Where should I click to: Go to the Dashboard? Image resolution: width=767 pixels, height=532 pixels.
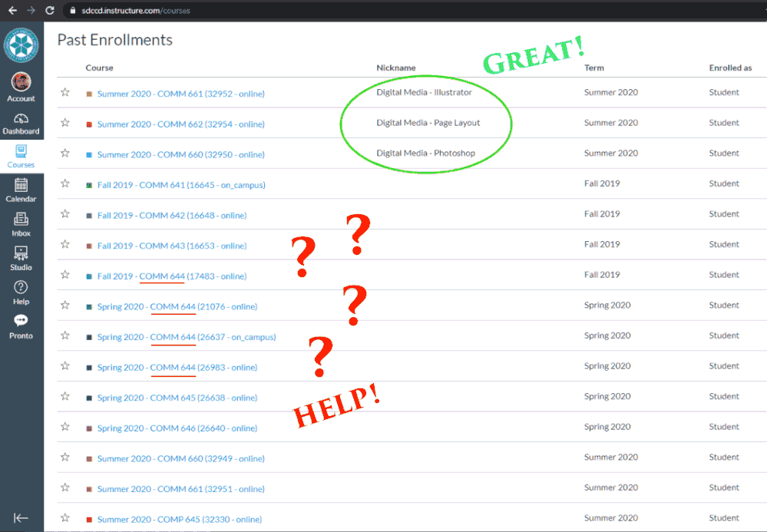[x=21, y=123]
